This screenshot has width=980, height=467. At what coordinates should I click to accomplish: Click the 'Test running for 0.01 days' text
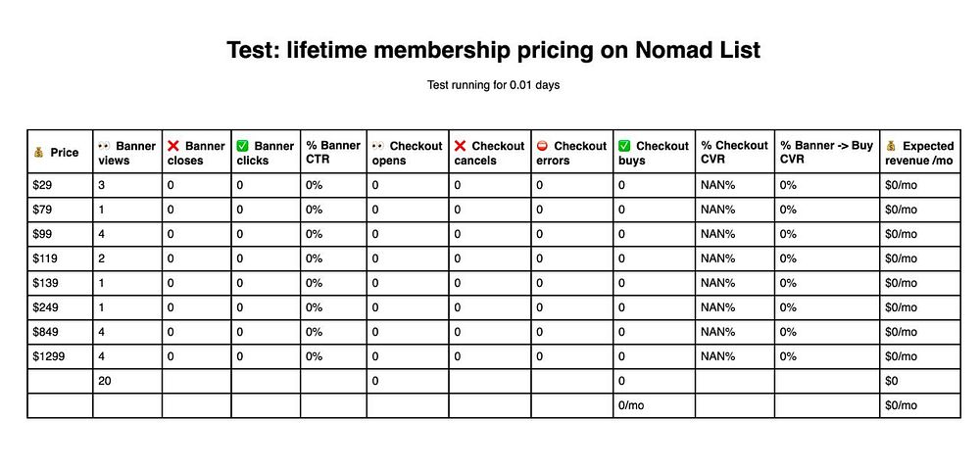click(x=493, y=85)
